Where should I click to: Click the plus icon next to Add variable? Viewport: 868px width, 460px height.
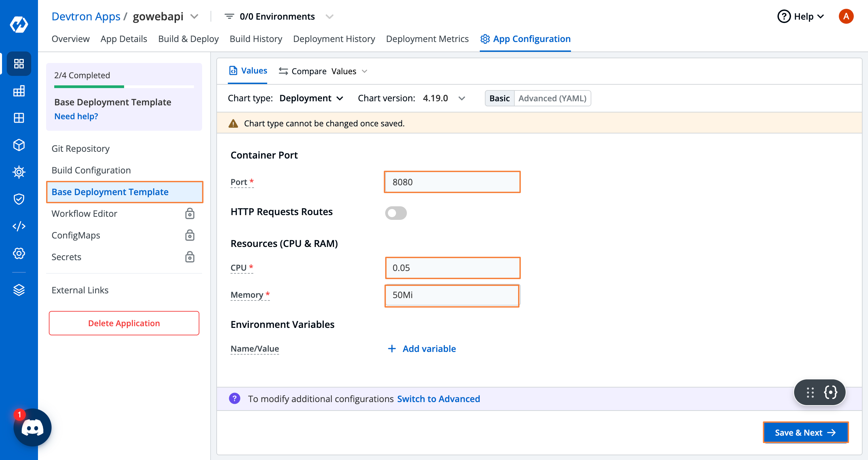point(392,349)
